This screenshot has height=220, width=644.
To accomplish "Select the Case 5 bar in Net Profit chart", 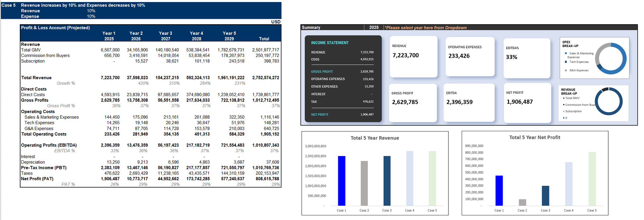I will 592,179.
